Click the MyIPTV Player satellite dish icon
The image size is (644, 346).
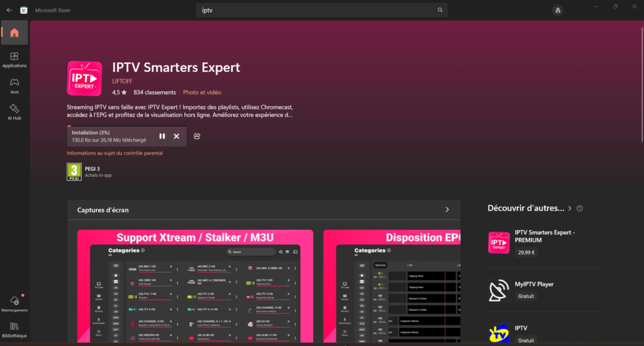click(499, 290)
